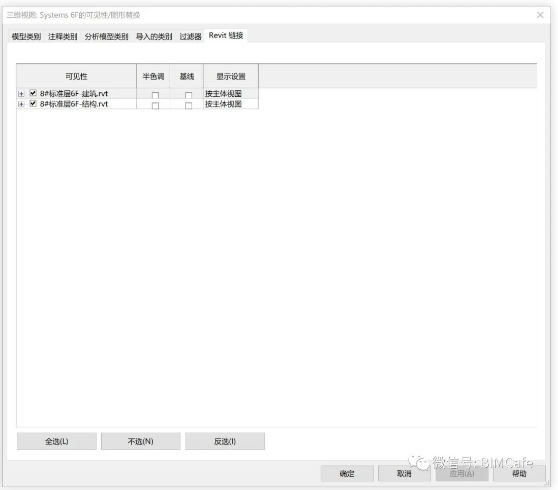Open 按主体视图 setting for 结构.rvt row
The width and height of the screenshot is (558, 490).
(x=231, y=104)
